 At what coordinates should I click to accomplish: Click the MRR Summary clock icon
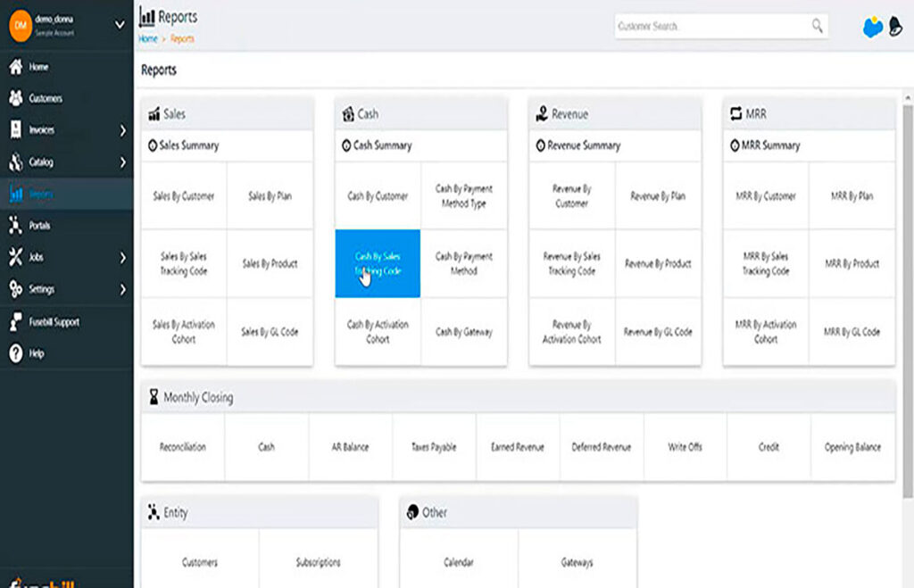point(735,145)
